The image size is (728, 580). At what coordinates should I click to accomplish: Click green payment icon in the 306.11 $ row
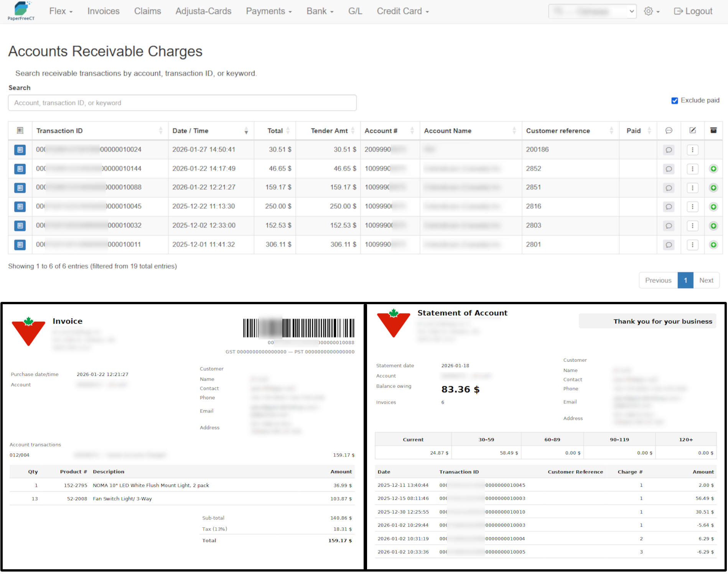pos(713,245)
